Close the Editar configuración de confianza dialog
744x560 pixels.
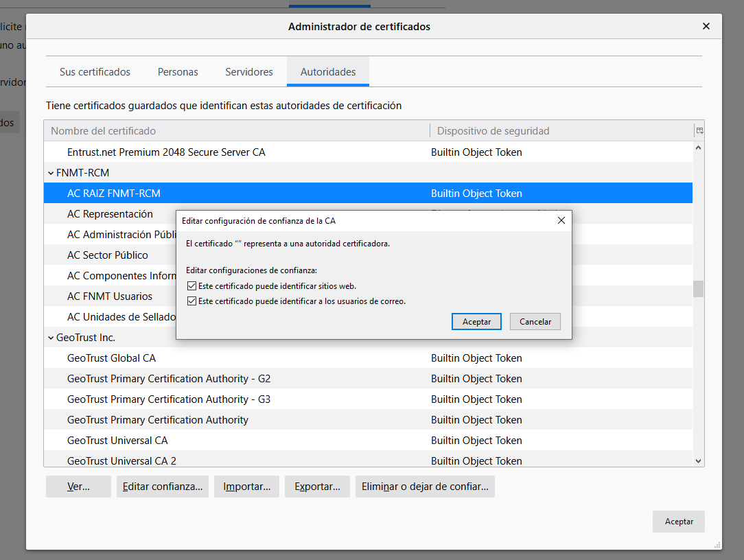pos(561,220)
